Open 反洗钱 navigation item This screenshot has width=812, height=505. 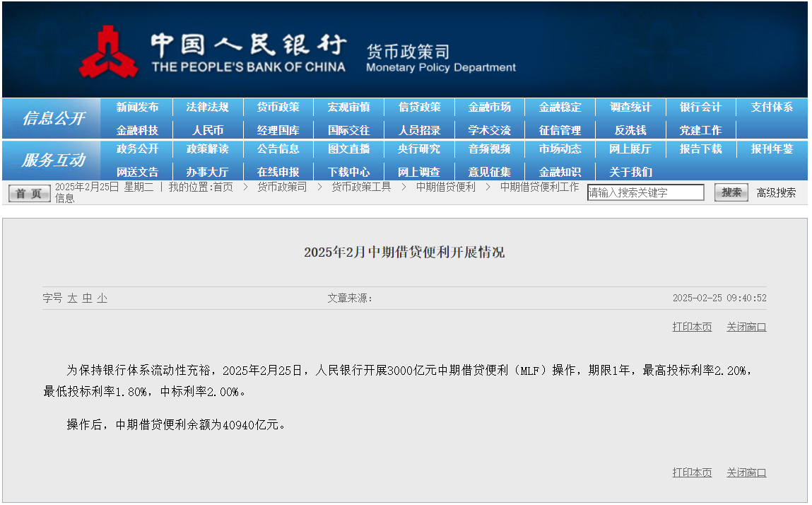(x=630, y=130)
